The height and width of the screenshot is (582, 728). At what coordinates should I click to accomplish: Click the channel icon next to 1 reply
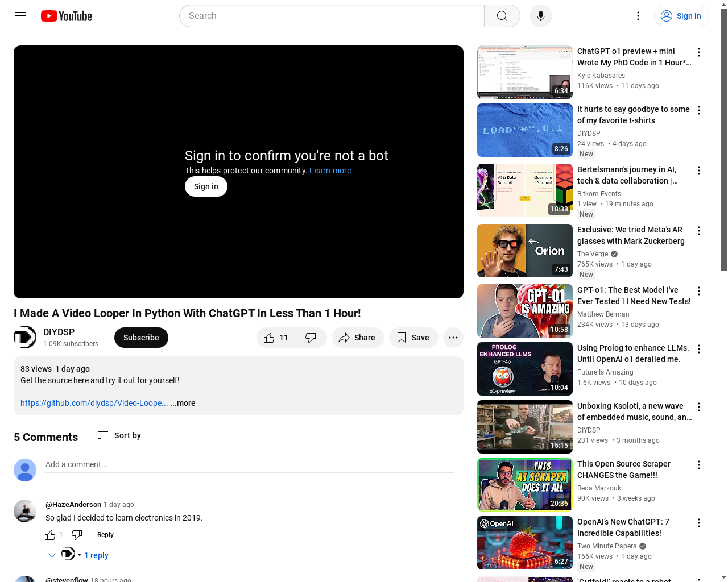point(68,554)
